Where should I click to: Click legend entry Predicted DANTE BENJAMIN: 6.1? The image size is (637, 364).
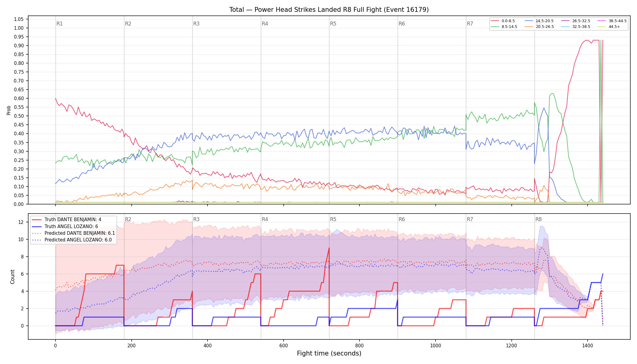point(80,233)
